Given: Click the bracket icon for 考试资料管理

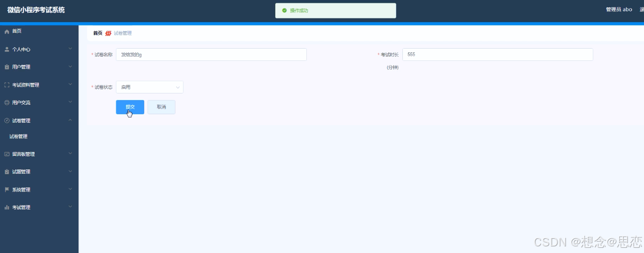Looking at the screenshot, I should [x=7, y=85].
